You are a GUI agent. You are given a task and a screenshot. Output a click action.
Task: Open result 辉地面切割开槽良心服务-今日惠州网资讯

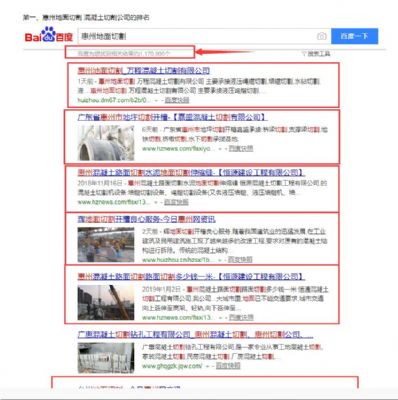[x=146, y=219]
